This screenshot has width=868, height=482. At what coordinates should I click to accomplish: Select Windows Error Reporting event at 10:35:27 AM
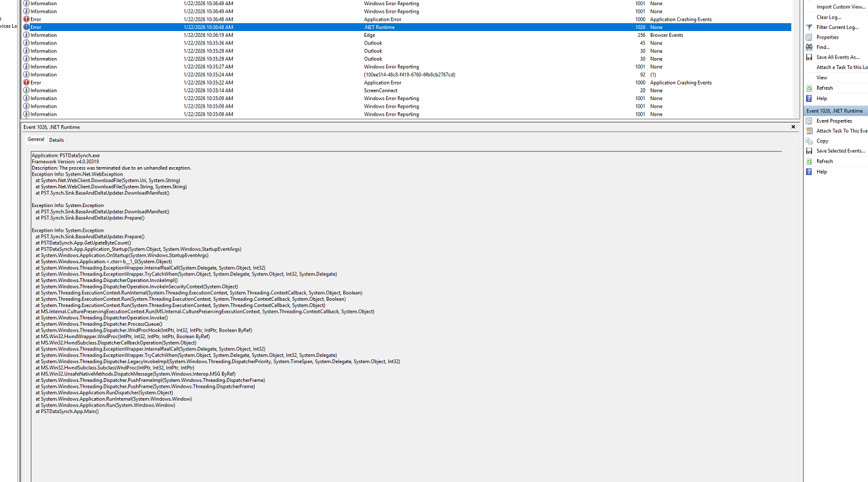click(x=407, y=66)
